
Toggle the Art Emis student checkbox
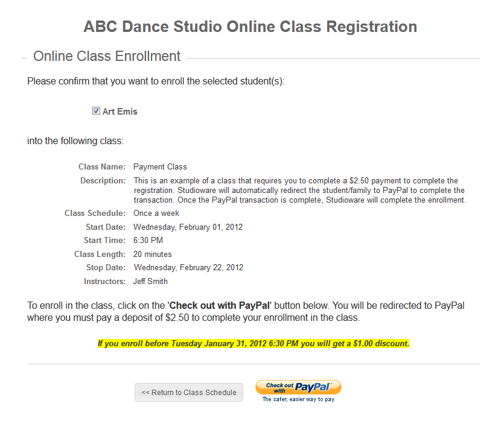96,111
